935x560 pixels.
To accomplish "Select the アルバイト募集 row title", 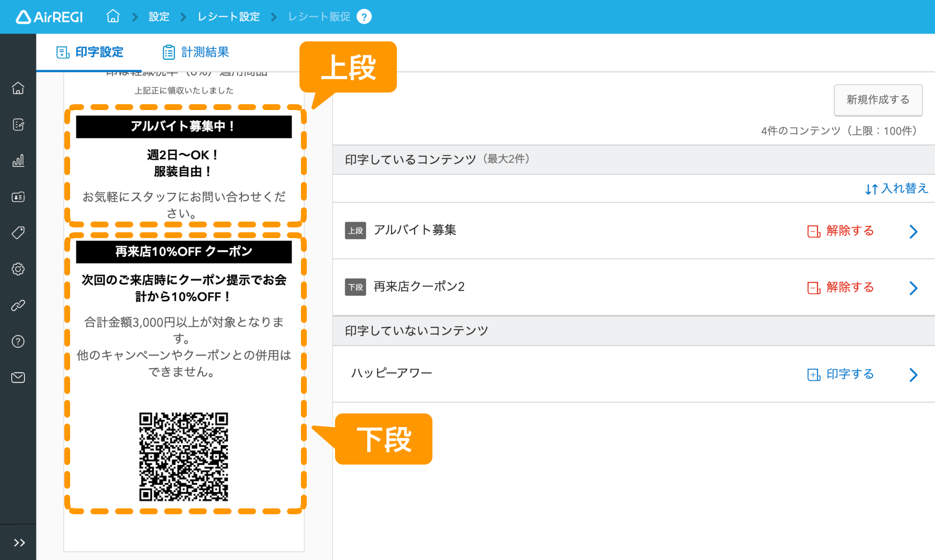I will click(415, 230).
